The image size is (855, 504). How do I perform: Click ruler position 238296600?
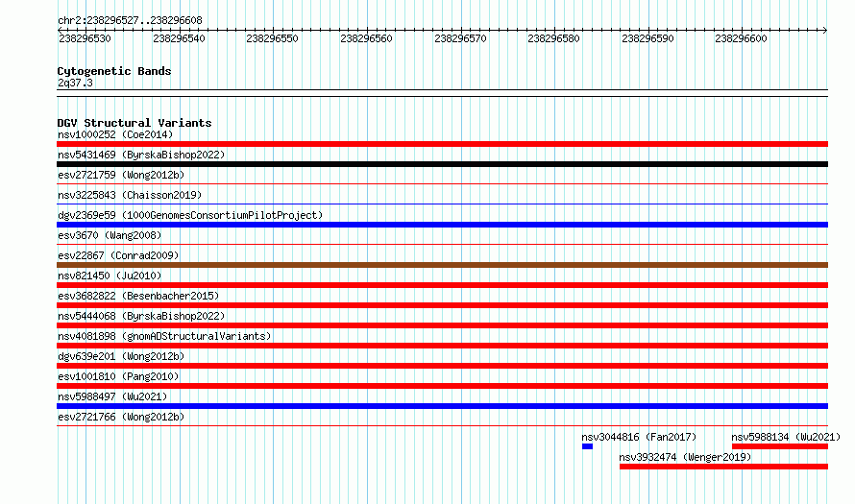point(741,38)
